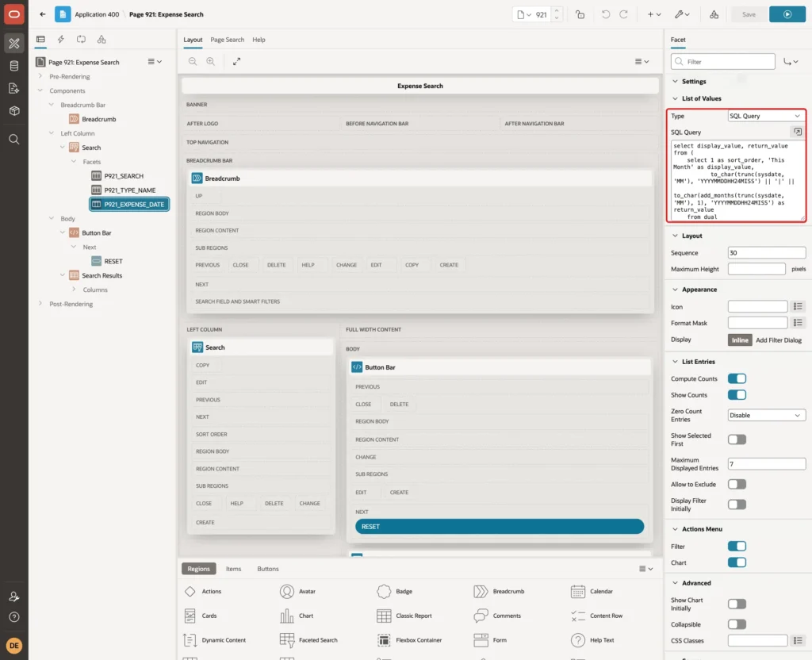Open the Zero Count Entries dropdown

(766, 416)
